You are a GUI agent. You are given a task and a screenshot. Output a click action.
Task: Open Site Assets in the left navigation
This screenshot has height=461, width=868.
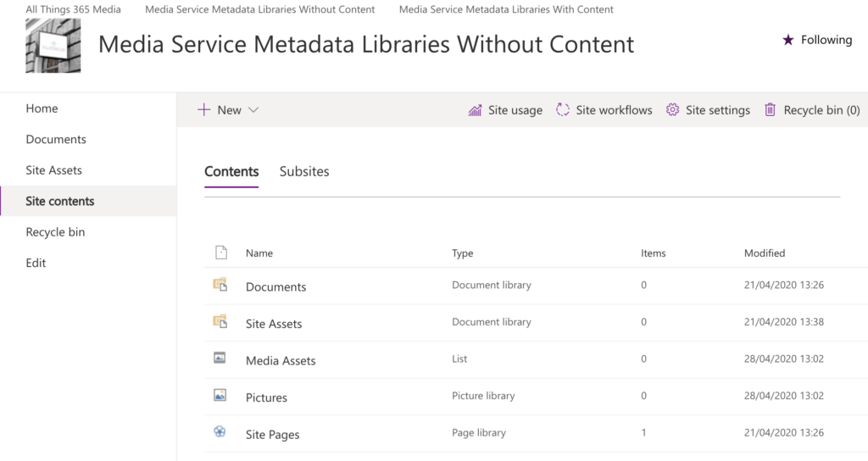pyautogui.click(x=53, y=170)
